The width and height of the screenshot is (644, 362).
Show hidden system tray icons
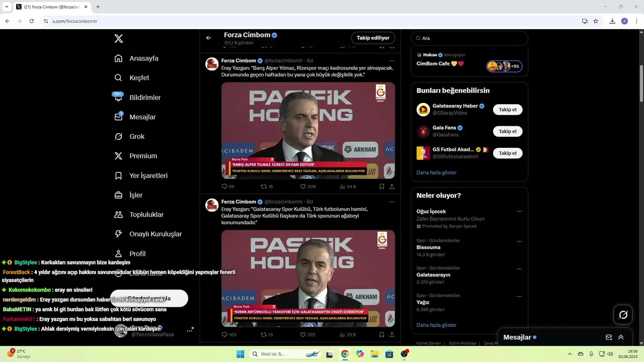(x=570, y=354)
